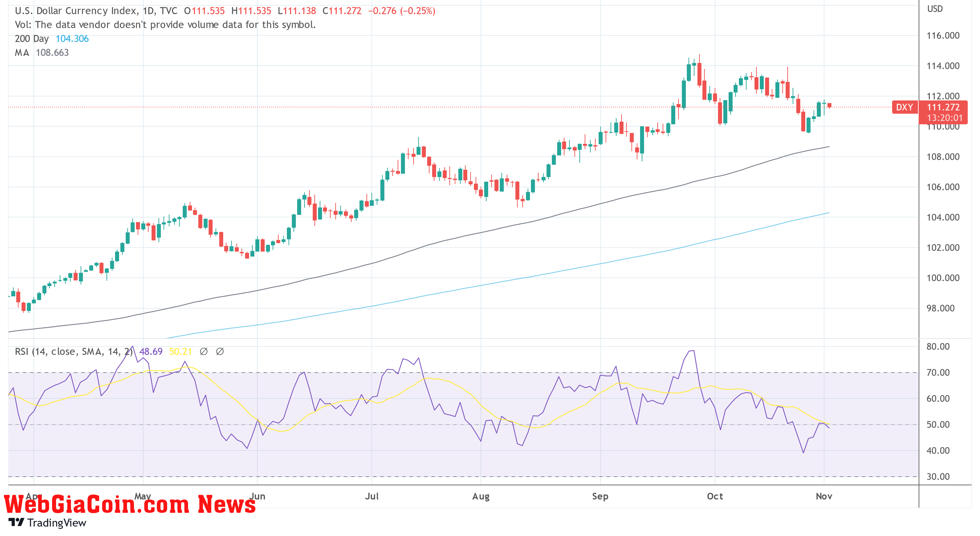
Task: Click the Nov label on time axis
Action: tap(824, 496)
